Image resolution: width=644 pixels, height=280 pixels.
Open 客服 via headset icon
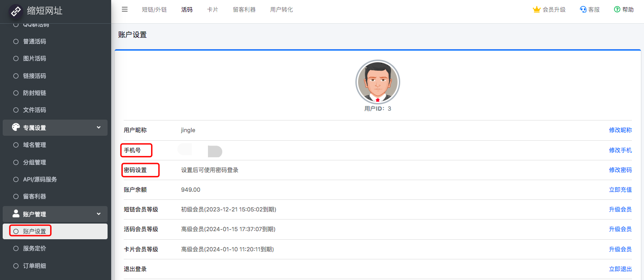583,9
